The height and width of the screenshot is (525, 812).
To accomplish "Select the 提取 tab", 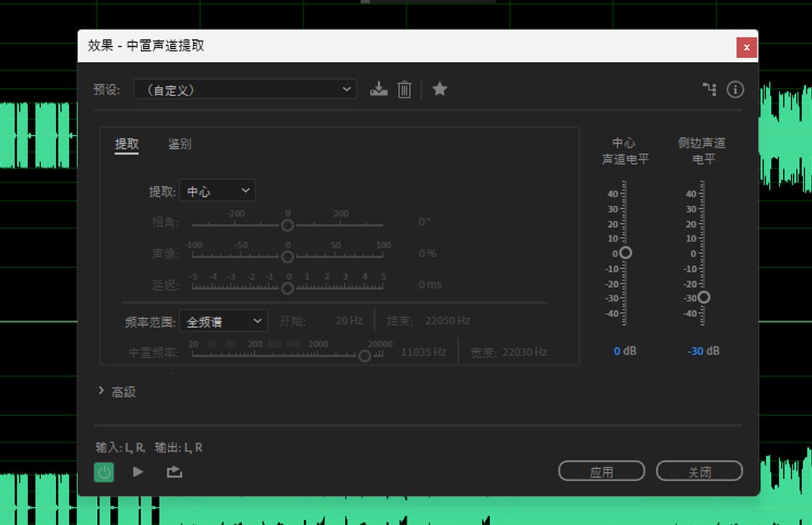I will pyautogui.click(x=127, y=144).
